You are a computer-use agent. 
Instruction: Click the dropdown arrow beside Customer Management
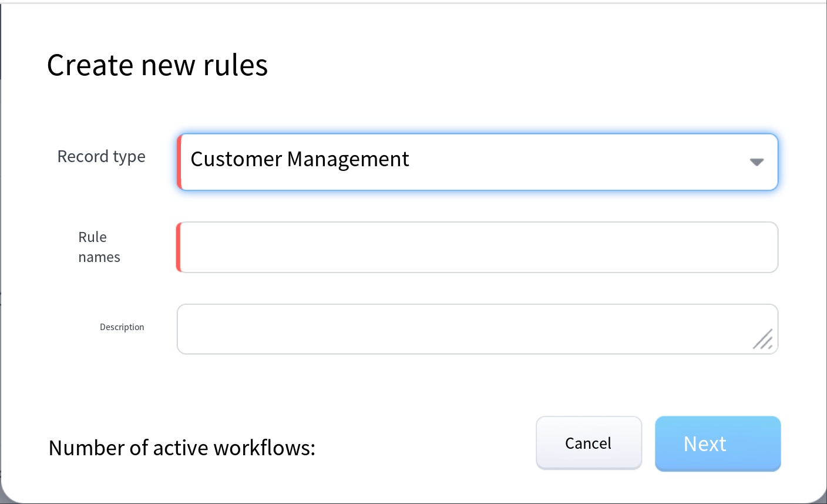pyautogui.click(x=757, y=162)
